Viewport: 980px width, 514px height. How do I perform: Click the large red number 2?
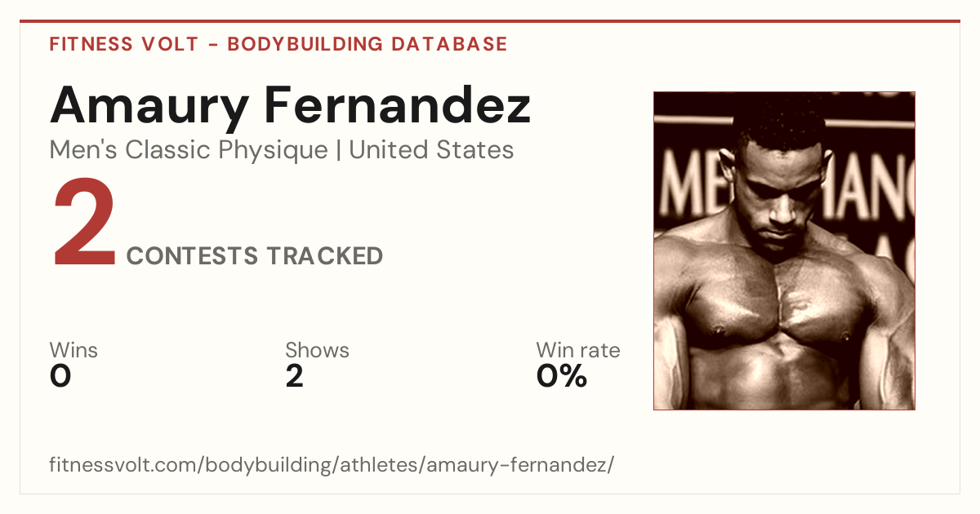coord(85,224)
